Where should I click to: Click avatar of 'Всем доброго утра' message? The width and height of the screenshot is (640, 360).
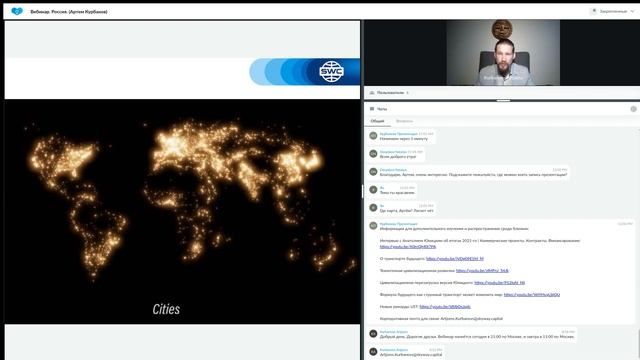click(x=373, y=154)
